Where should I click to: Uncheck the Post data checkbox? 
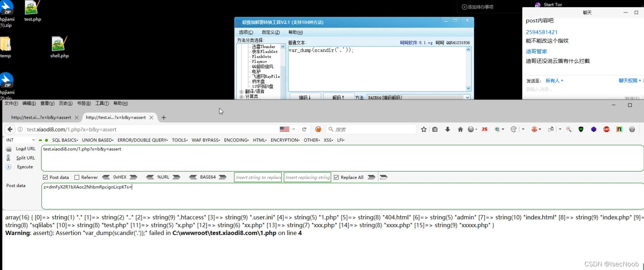pyautogui.click(x=45, y=177)
